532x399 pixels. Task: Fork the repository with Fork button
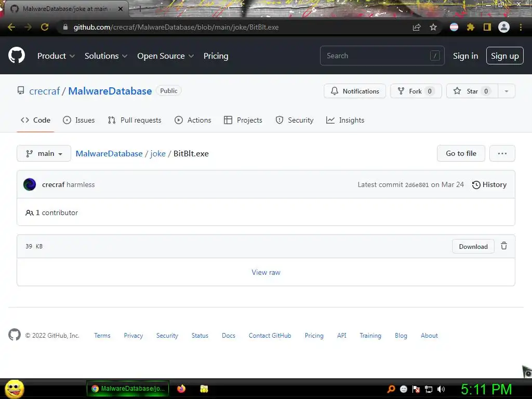coord(416,91)
